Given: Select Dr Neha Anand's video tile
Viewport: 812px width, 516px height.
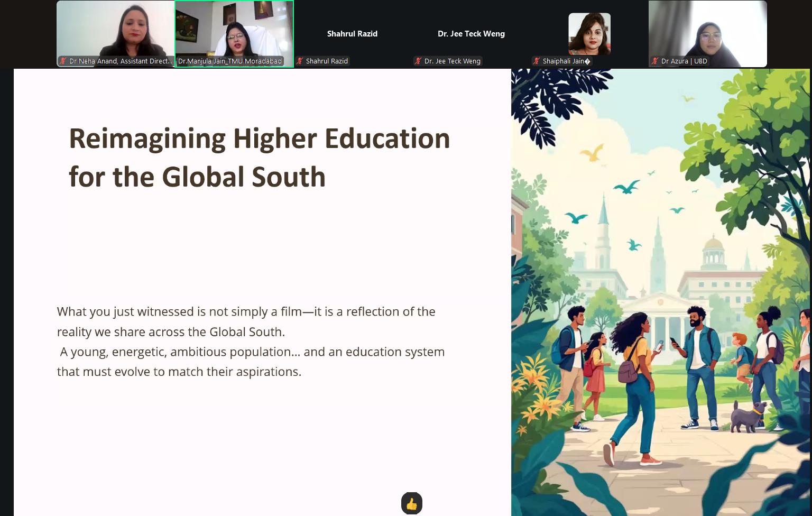Looking at the screenshot, I should click(116, 34).
